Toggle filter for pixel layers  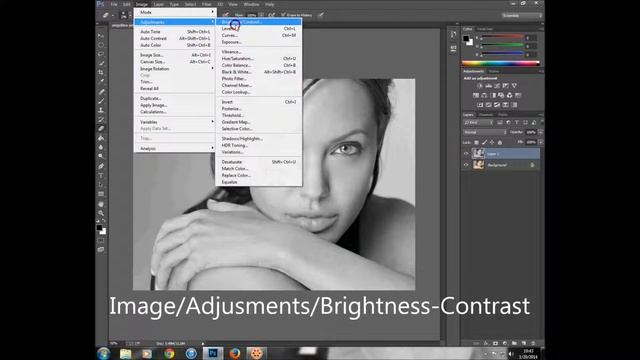(x=500, y=122)
